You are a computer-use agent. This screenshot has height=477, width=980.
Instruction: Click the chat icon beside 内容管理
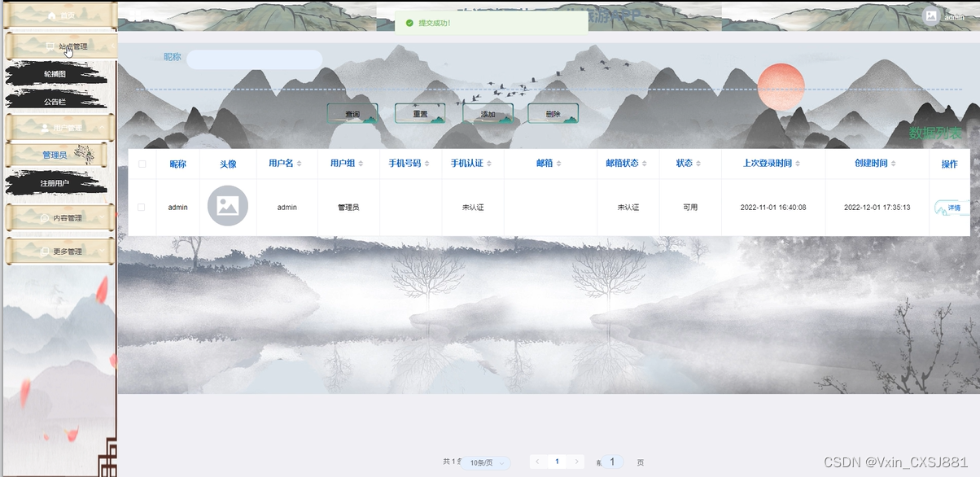tap(46, 218)
